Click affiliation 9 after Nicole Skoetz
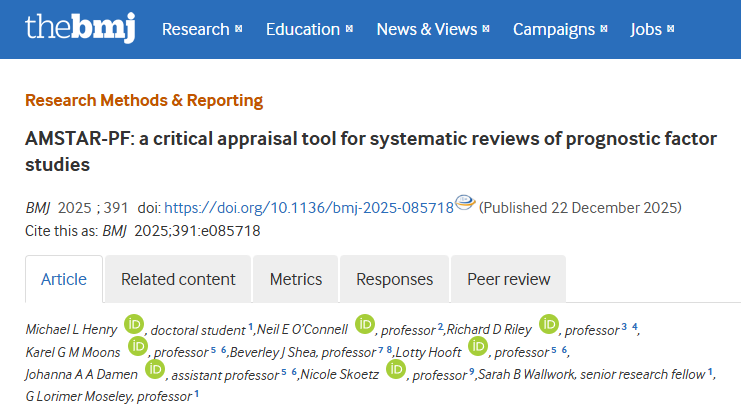Image resolution: width=741 pixels, height=411 pixels. click(471, 371)
